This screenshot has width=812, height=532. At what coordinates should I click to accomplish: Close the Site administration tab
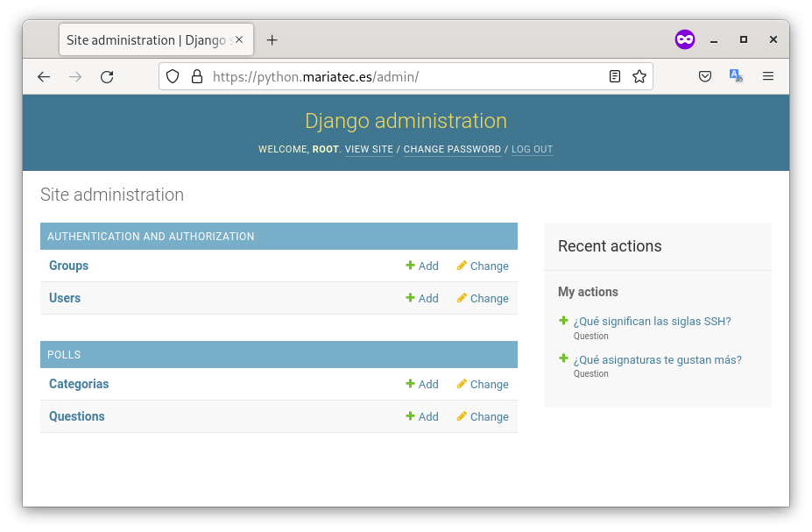point(239,40)
